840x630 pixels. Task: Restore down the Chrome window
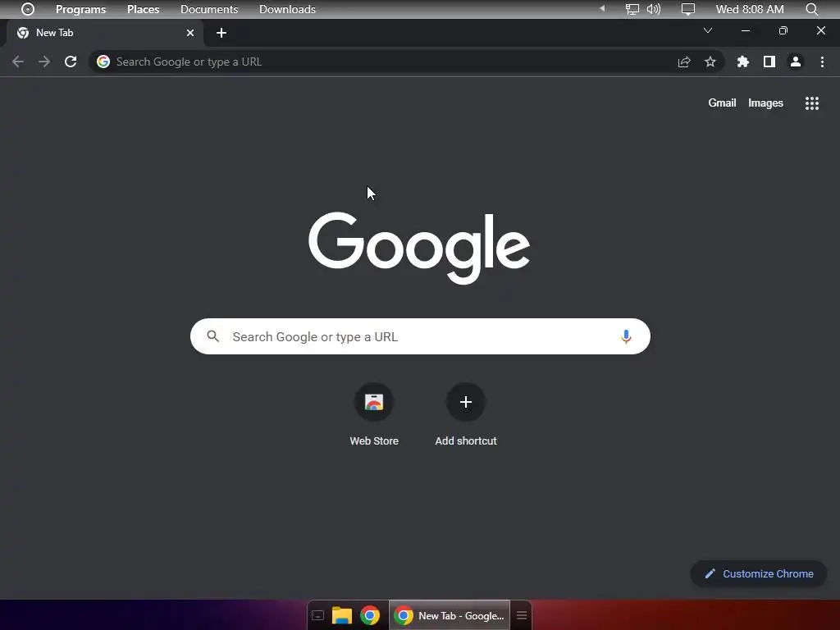pyautogui.click(x=783, y=30)
